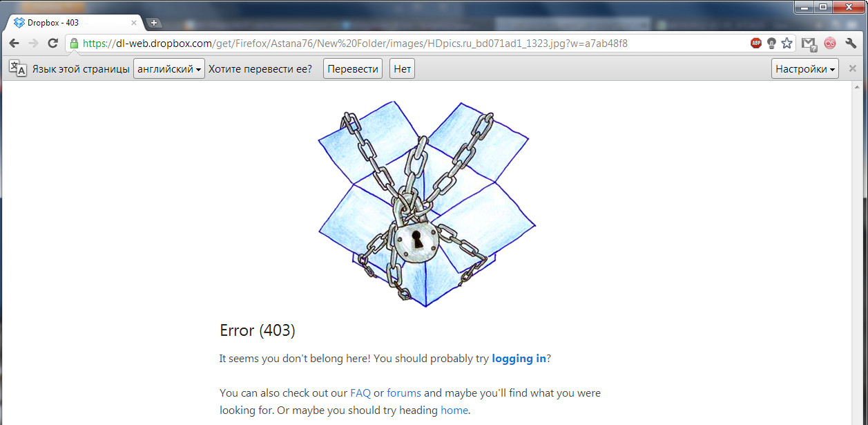Click the text 'Хотите перевести ее?'

pos(260,68)
